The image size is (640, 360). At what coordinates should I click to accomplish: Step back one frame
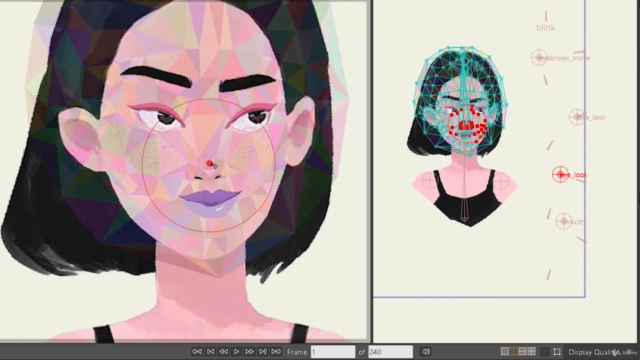[223, 351]
